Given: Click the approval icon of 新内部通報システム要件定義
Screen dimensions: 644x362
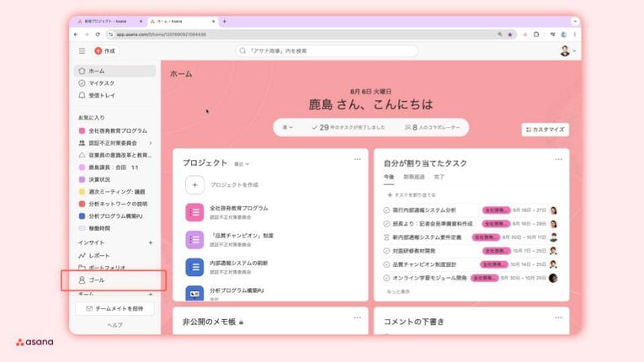Looking at the screenshot, I should click(386, 237).
